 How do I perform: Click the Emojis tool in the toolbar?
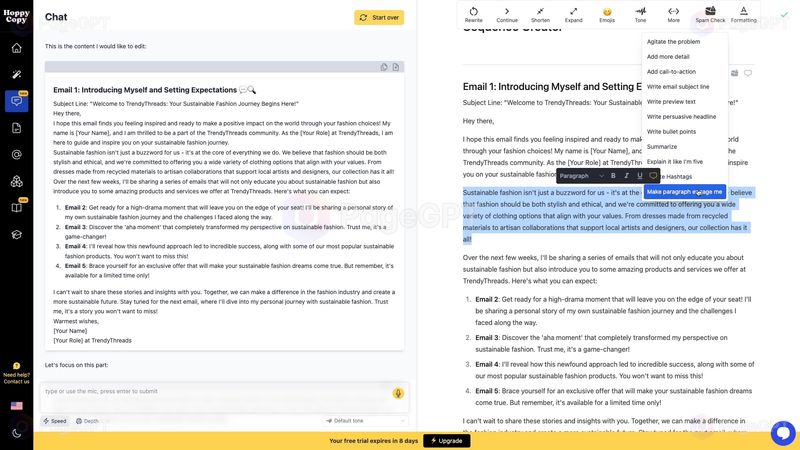tap(607, 15)
